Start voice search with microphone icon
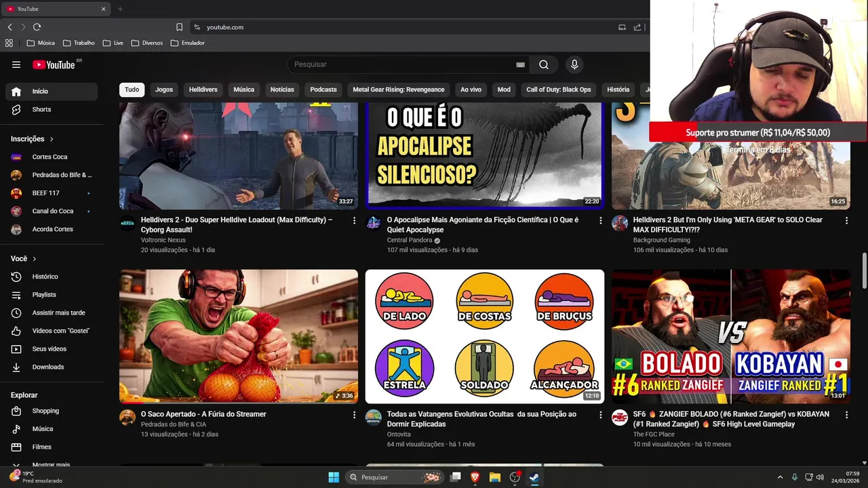 click(x=574, y=64)
